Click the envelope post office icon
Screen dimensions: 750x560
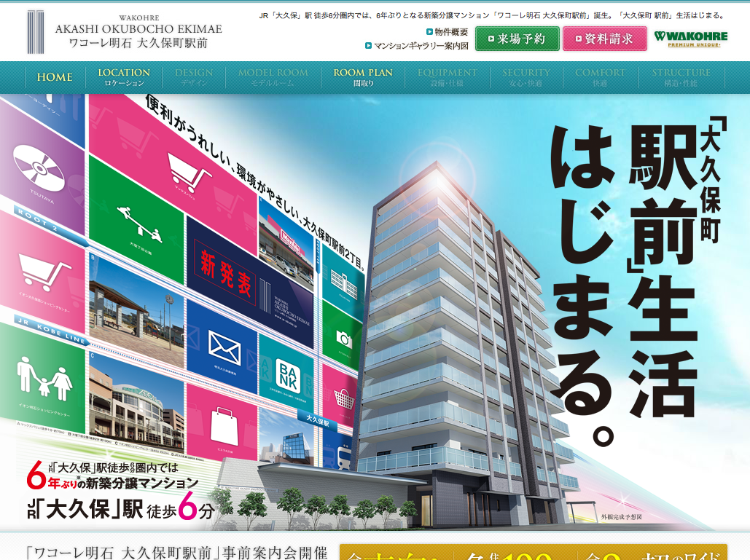coord(223,345)
